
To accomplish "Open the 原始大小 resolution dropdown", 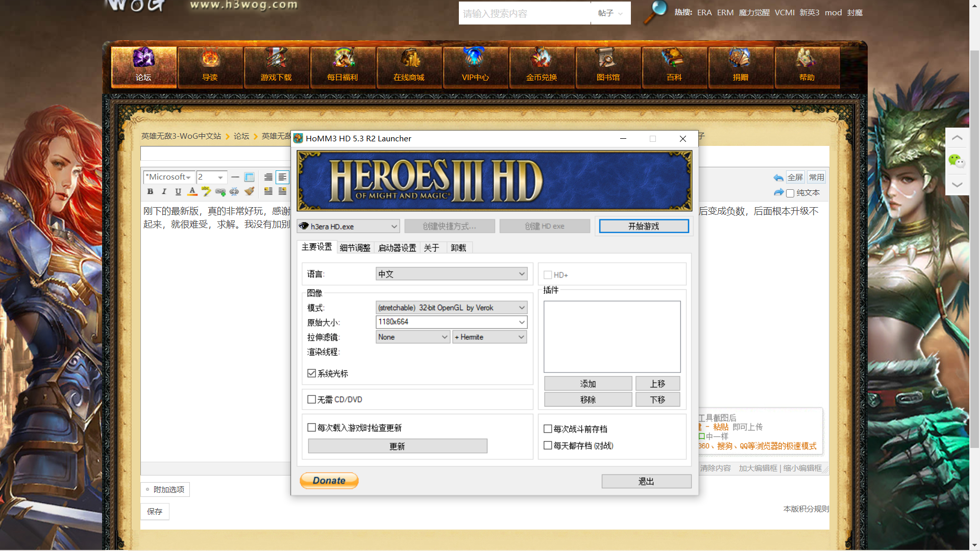I will (x=522, y=322).
